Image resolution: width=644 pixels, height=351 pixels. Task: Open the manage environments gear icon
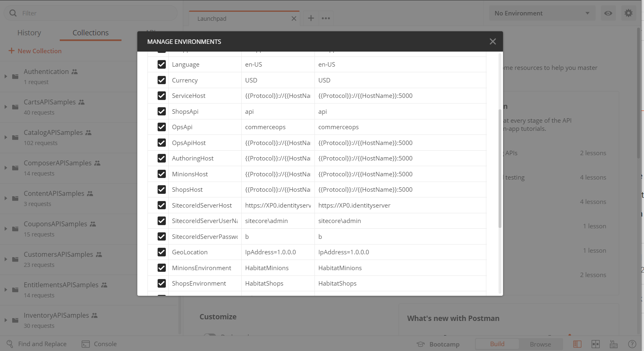coord(629,13)
